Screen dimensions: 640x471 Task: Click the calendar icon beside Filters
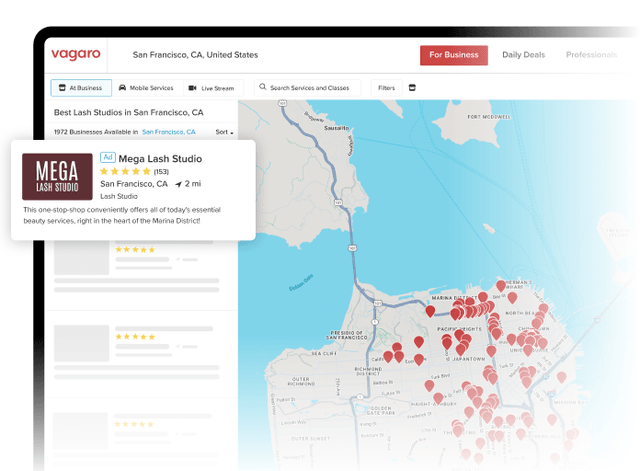(412, 88)
